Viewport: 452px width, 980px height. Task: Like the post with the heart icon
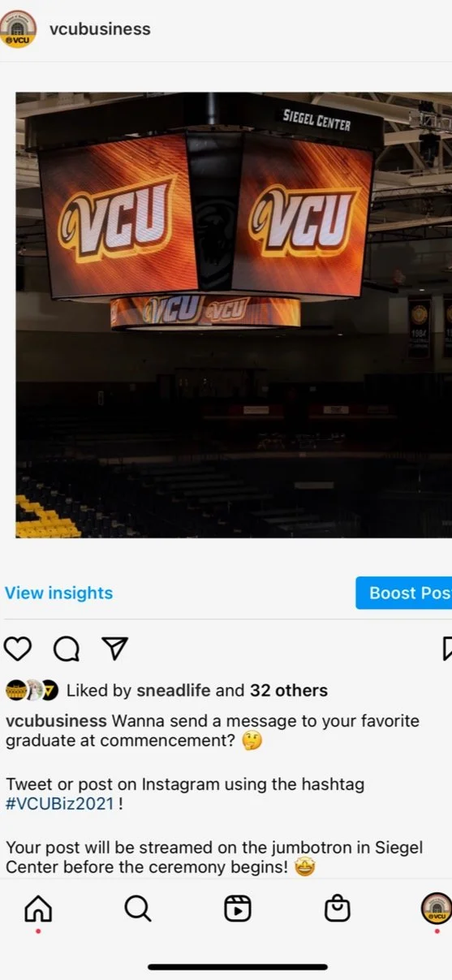tap(18, 648)
